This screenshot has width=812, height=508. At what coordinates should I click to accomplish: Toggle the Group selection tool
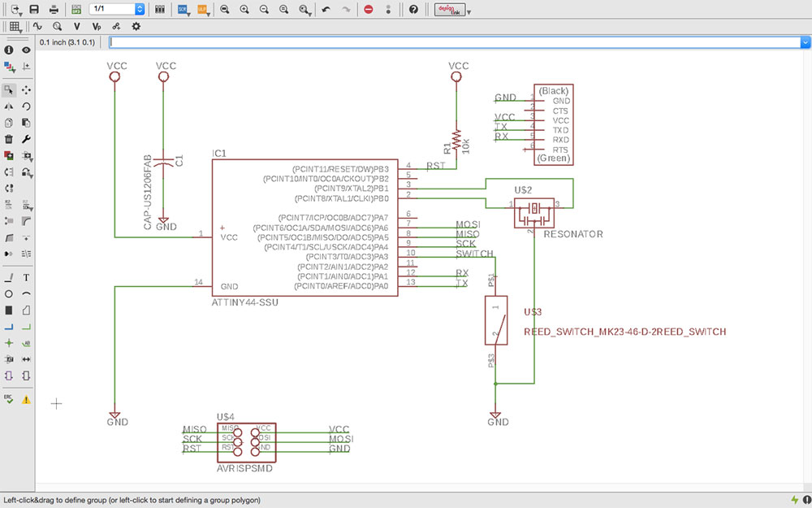pos(9,90)
